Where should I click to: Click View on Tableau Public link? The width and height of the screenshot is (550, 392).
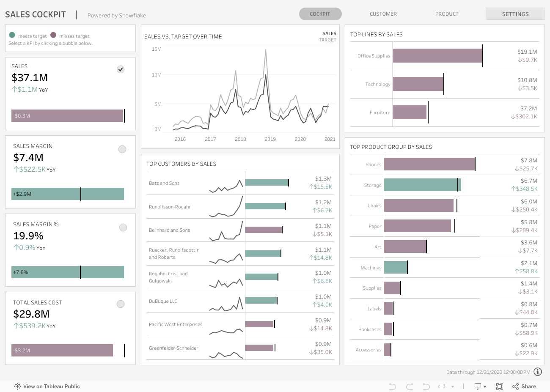coord(51,387)
